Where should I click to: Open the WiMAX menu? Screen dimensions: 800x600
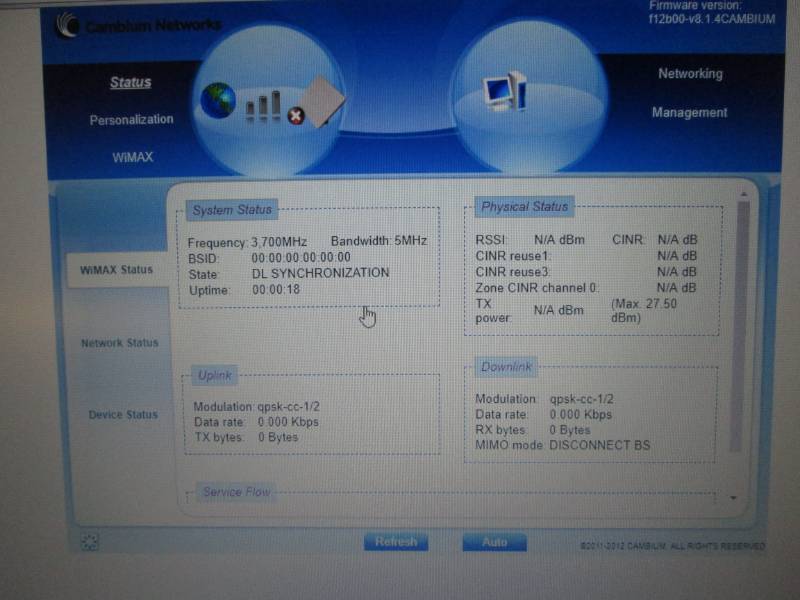click(133, 157)
